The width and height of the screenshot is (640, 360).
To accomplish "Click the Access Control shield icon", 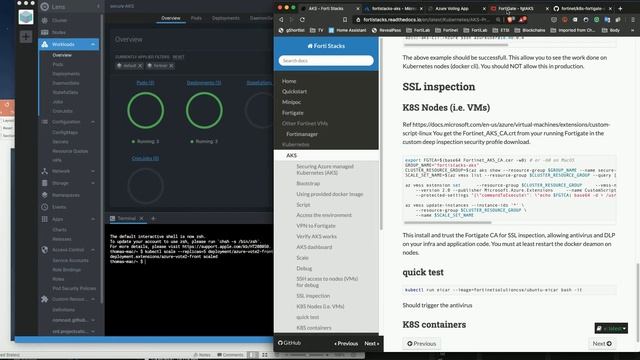I will point(44,249).
